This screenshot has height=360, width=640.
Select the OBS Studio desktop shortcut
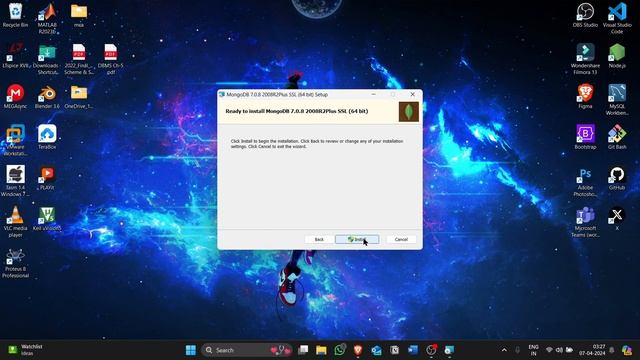[585, 16]
